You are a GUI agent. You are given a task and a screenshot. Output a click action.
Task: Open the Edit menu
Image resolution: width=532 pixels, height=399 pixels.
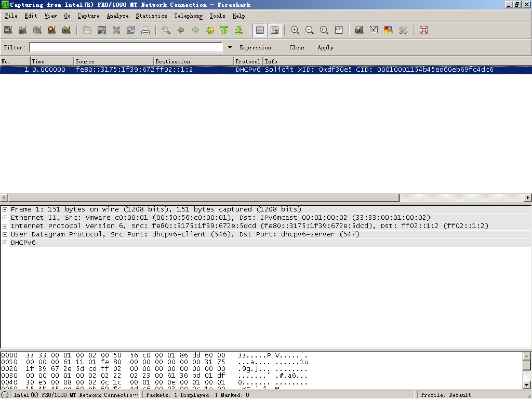point(31,16)
